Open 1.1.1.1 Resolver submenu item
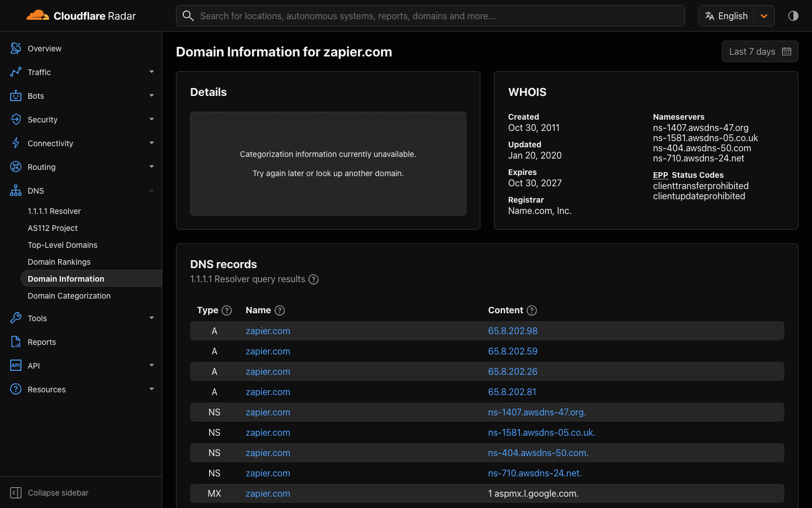The height and width of the screenshot is (508, 812). click(54, 211)
